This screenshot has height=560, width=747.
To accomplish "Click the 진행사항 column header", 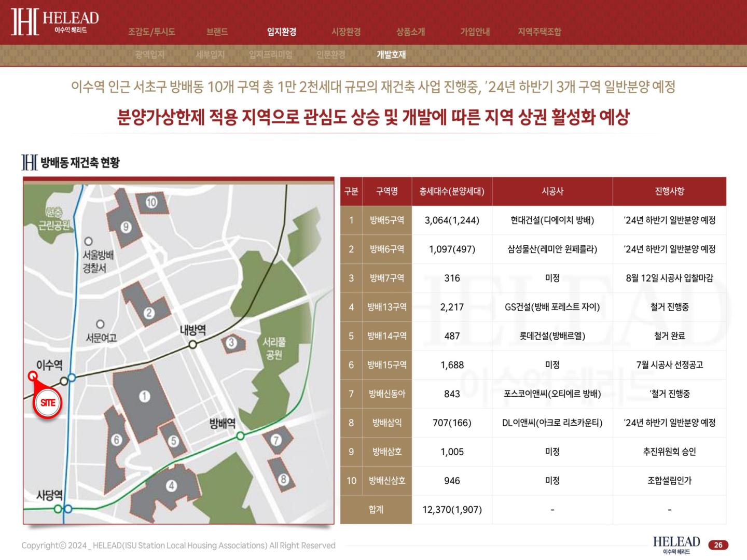I will [x=670, y=191].
